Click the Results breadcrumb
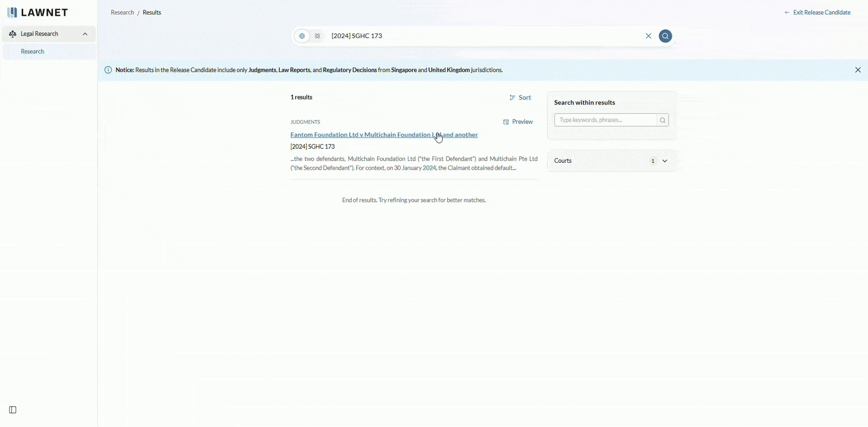Viewport: 868px width, 427px height. tap(152, 13)
